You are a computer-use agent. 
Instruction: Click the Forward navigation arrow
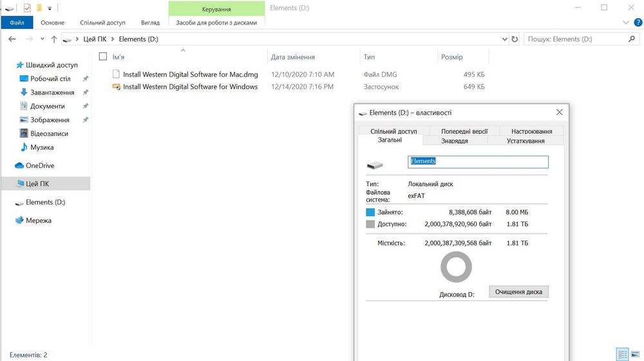coord(29,39)
